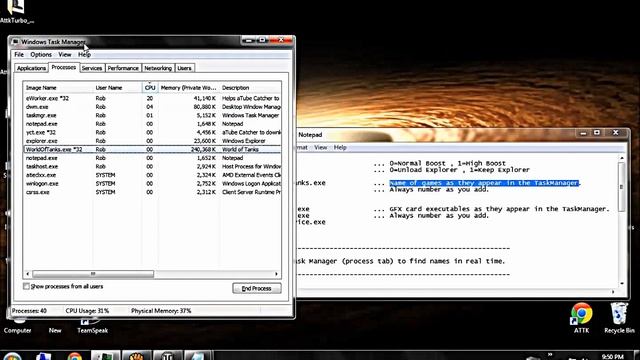This screenshot has height=360, width=640.
Task: Open the View menu in Task Manager
Action: point(64,54)
